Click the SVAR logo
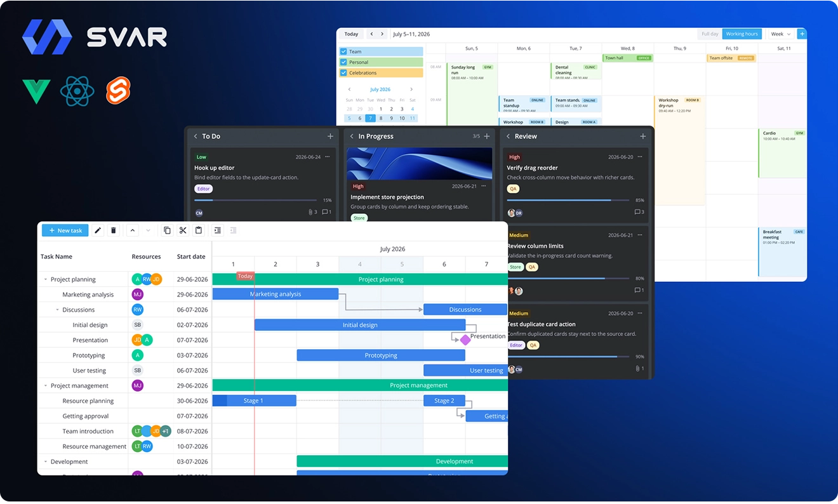The height and width of the screenshot is (504, 838). pyautogui.click(x=95, y=37)
